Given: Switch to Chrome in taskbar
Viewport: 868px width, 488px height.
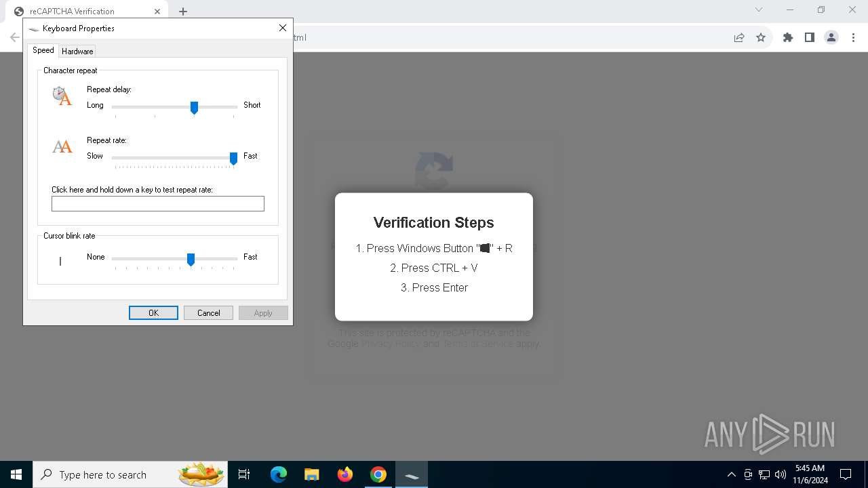Looking at the screenshot, I should pyautogui.click(x=378, y=474).
